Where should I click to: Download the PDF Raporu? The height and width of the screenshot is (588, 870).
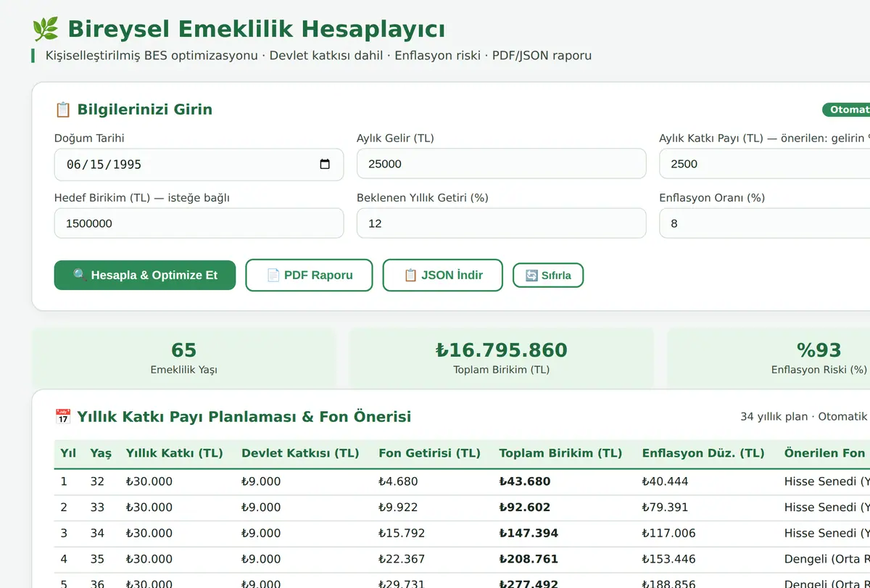coord(309,276)
